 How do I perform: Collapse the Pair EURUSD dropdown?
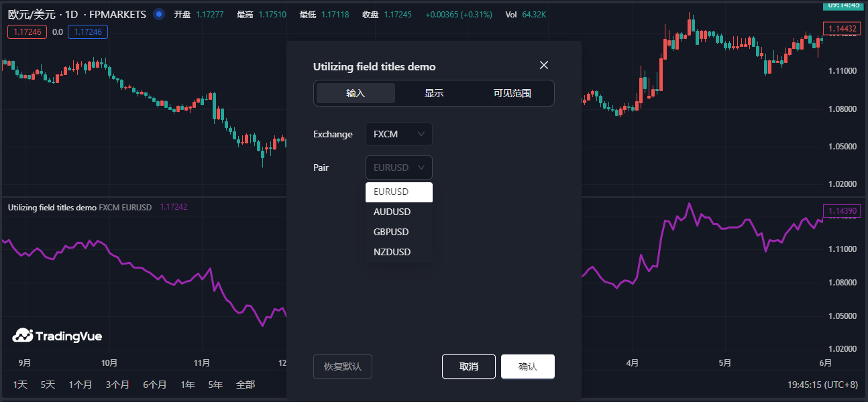tap(398, 167)
